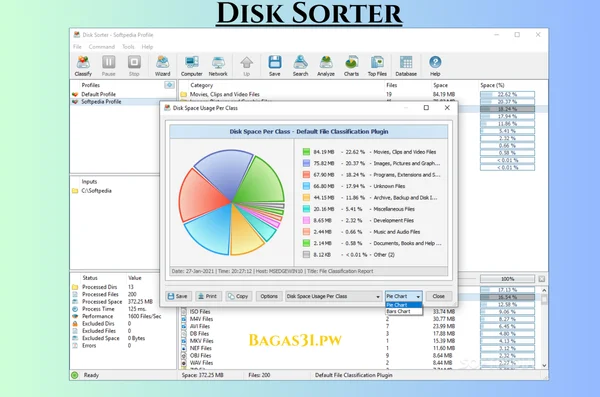Click the Pause toolbar icon

[x=108, y=65]
